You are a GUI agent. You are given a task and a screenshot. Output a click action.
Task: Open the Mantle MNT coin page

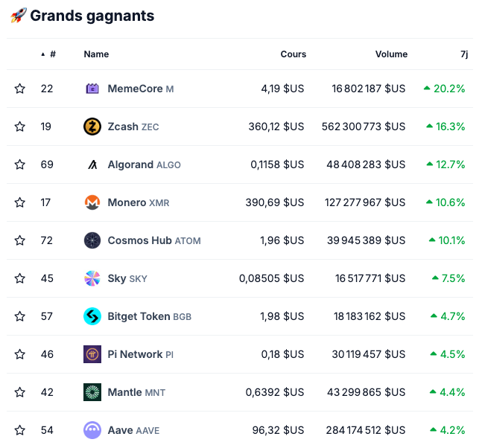click(136, 392)
